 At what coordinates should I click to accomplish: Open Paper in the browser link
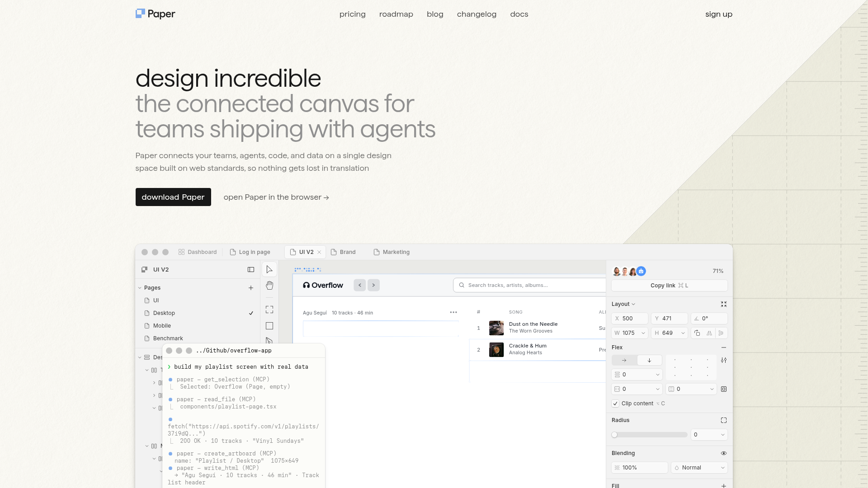tap(276, 197)
